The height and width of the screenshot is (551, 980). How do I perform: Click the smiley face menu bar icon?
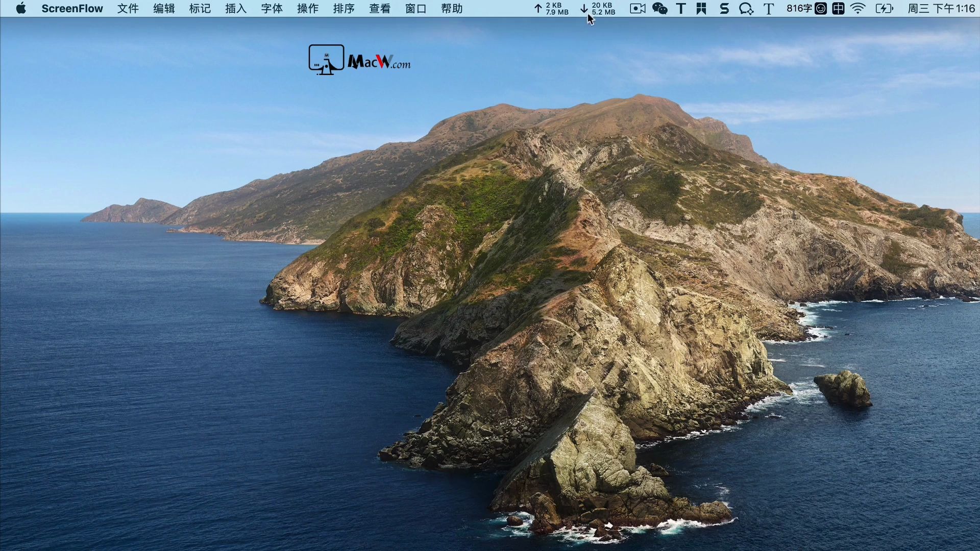pyautogui.click(x=821, y=9)
